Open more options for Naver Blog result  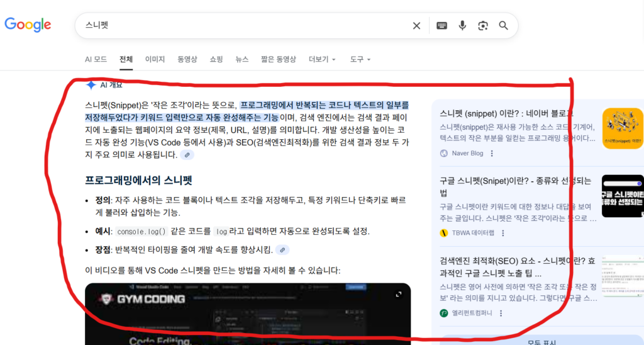pyautogui.click(x=492, y=154)
